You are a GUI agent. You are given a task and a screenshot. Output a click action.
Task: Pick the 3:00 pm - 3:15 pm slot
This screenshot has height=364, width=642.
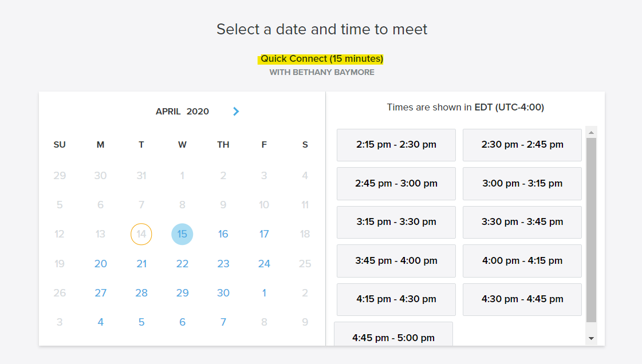pyautogui.click(x=522, y=184)
